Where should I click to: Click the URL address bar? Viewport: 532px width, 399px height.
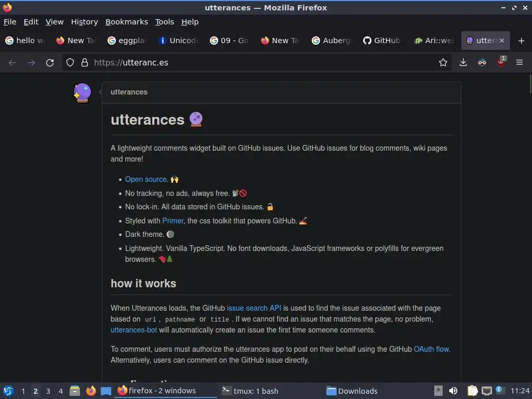[256, 62]
